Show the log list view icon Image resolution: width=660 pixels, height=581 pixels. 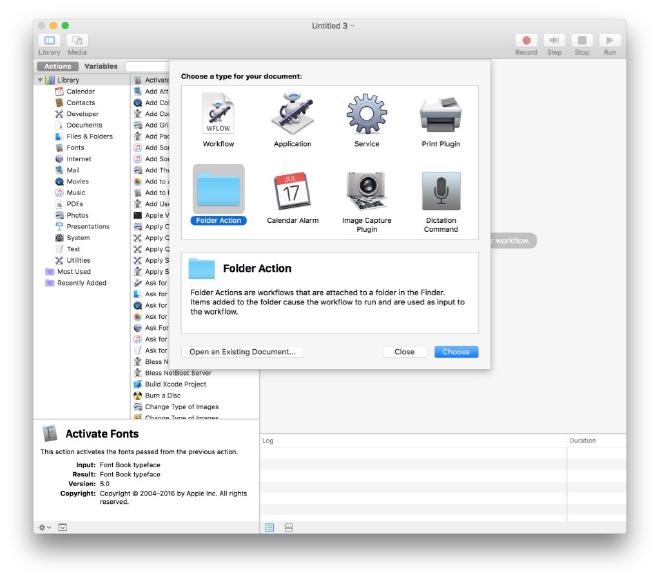[269, 528]
